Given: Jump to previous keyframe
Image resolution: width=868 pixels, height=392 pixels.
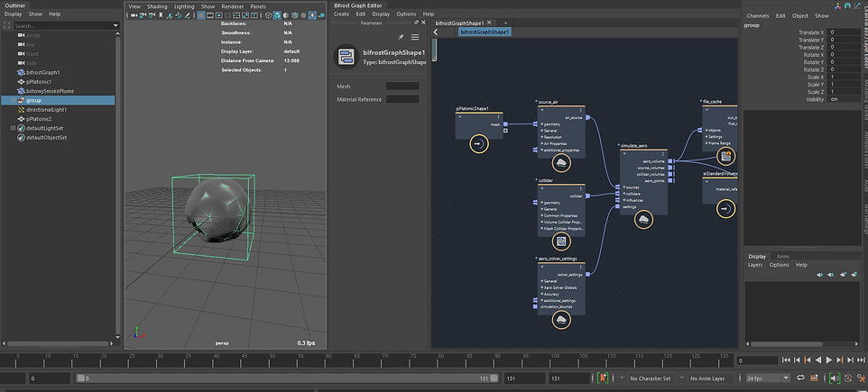Looking at the screenshot, I should [808, 360].
